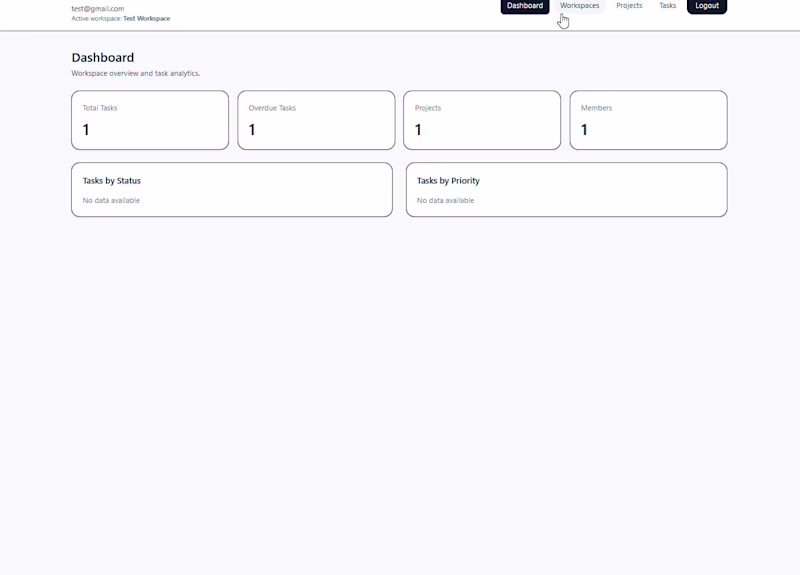Image resolution: width=800 pixels, height=575 pixels.
Task: Switch to the Tasks page
Action: click(667, 6)
